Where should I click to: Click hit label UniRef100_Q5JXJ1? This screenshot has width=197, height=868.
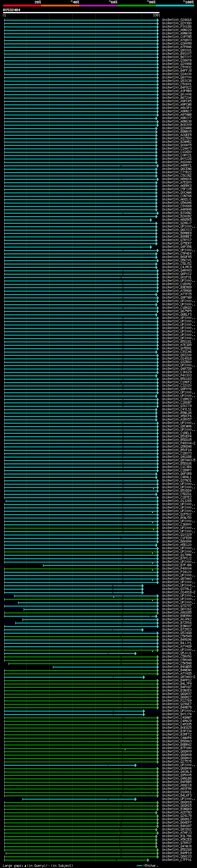[x=177, y=653]
